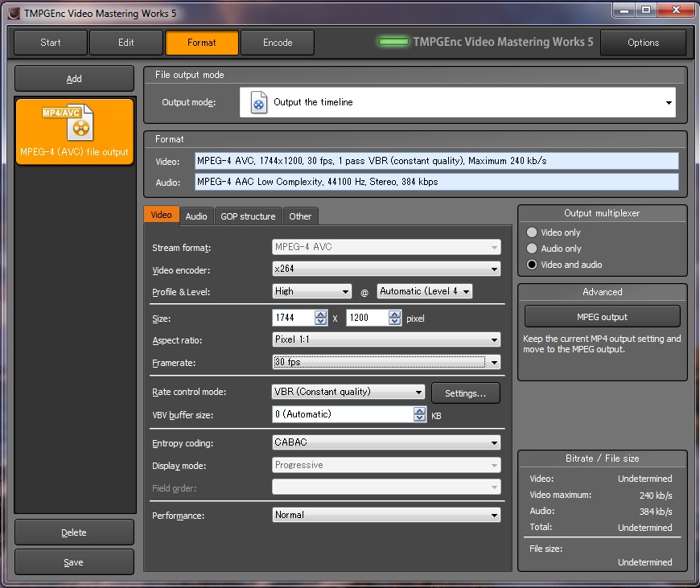Screen dimensions: 700x588
Task: Open the Output mode dropdown
Action: 458,102
